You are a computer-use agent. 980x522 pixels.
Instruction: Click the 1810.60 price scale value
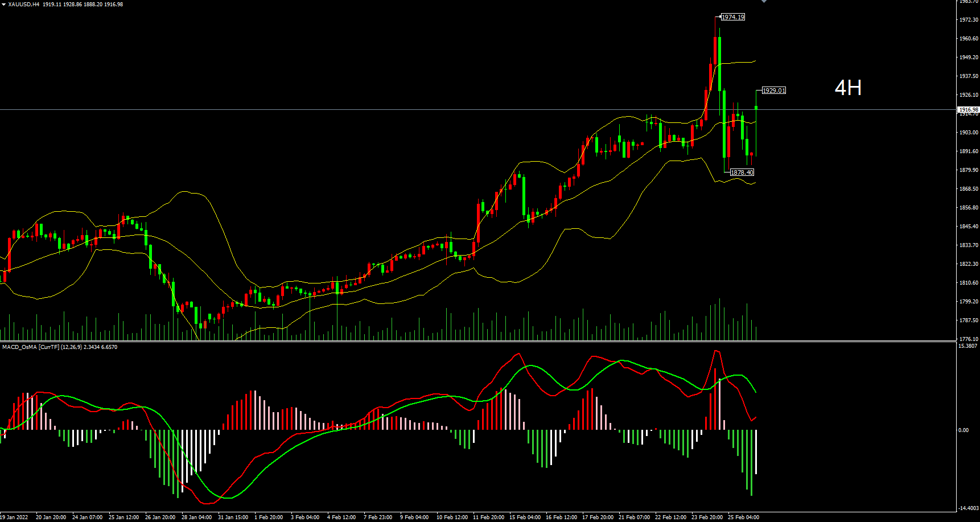coord(969,283)
